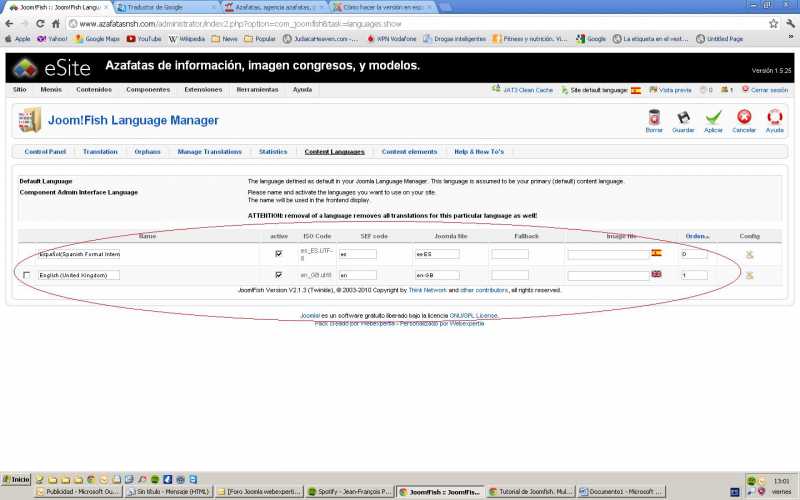Open the Popular bookmarks folder
This screenshot has height=500, width=800.
260,39
